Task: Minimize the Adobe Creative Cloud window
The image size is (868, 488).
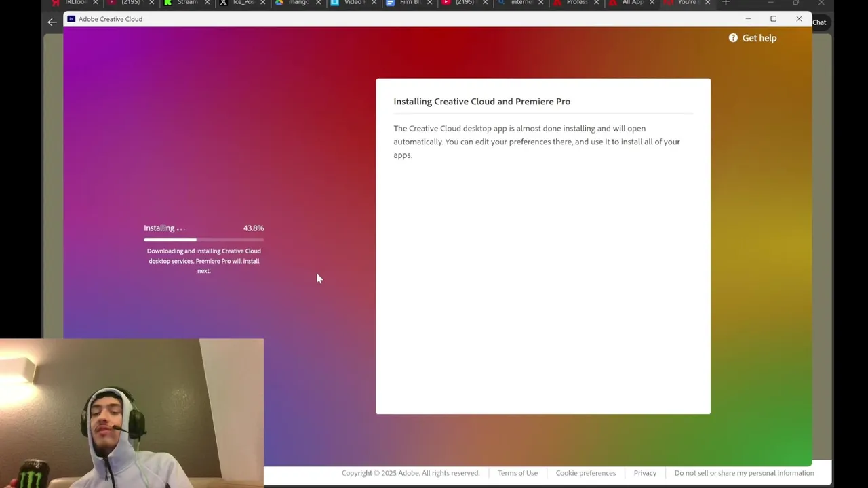Action: 748,19
